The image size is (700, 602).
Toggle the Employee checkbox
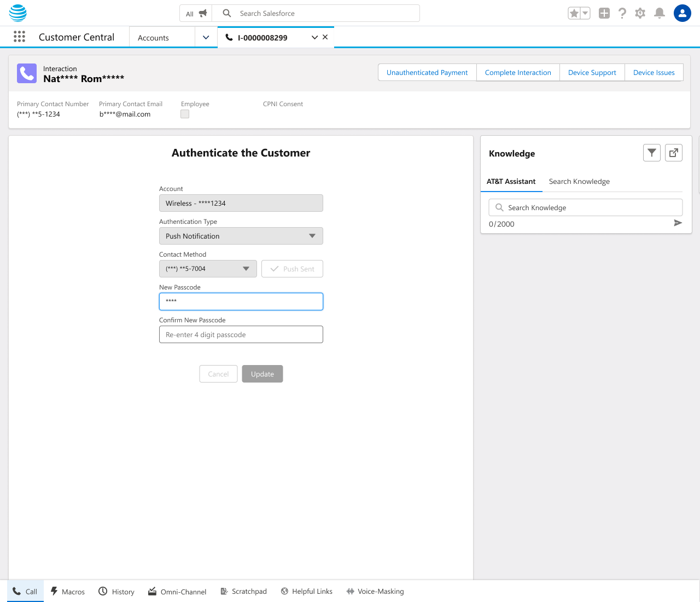click(x=185, y=114)
